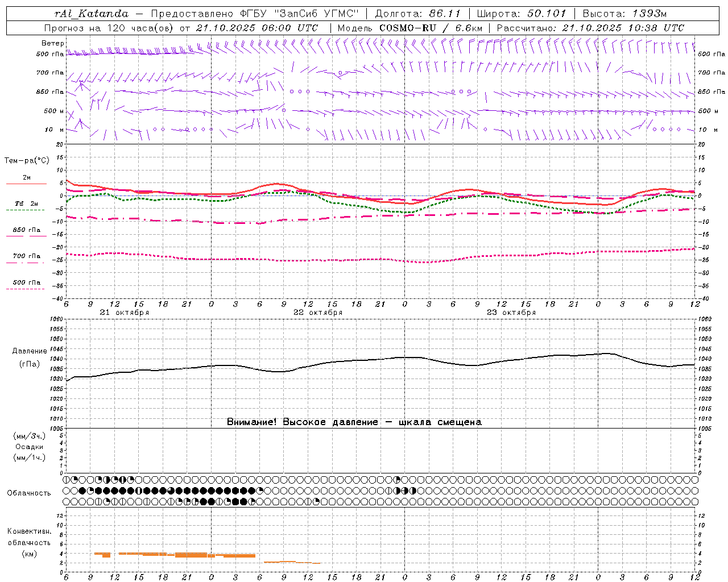Click the red solid line sample under 2м legend
The width and height of the screenshot is (728, 582).
pyautogui.click(x=26, y=184)
